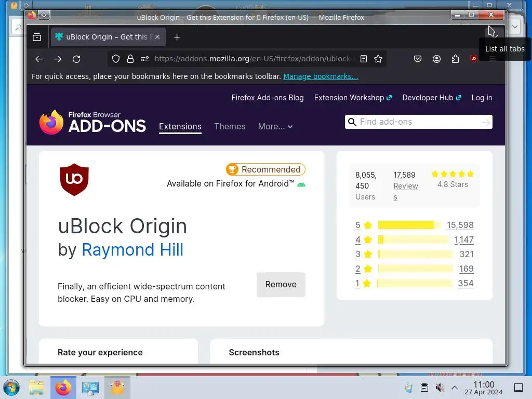The height and width of the screenshot is (399, 532).
Task: Open site permissions icon in address bar
Action: pyautogui.click(x=145, y=59)
